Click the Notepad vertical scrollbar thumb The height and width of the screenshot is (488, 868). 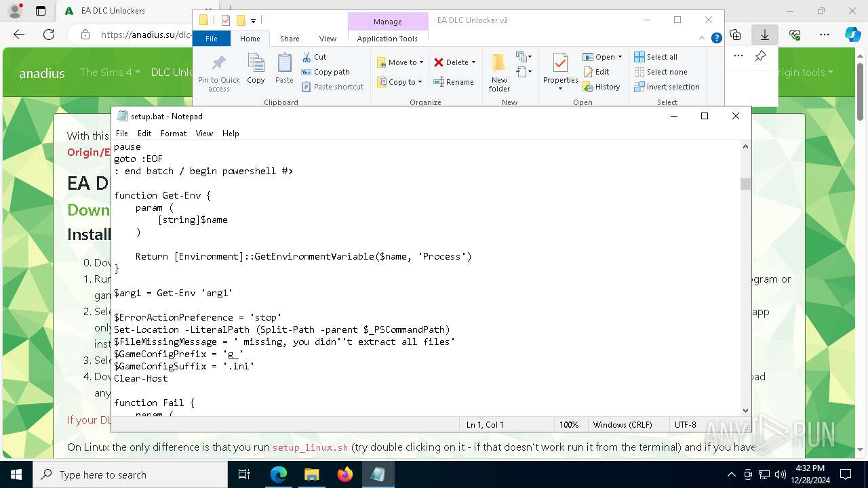tap(746, 184)
